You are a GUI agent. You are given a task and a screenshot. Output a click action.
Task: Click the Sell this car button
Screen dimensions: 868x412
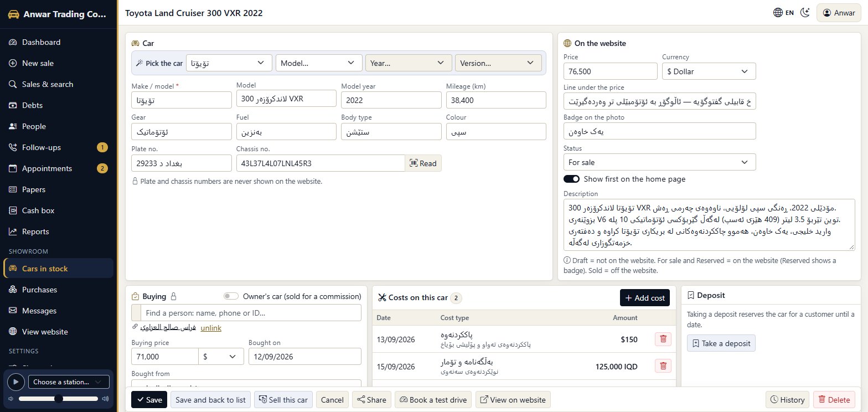(283, 400)
